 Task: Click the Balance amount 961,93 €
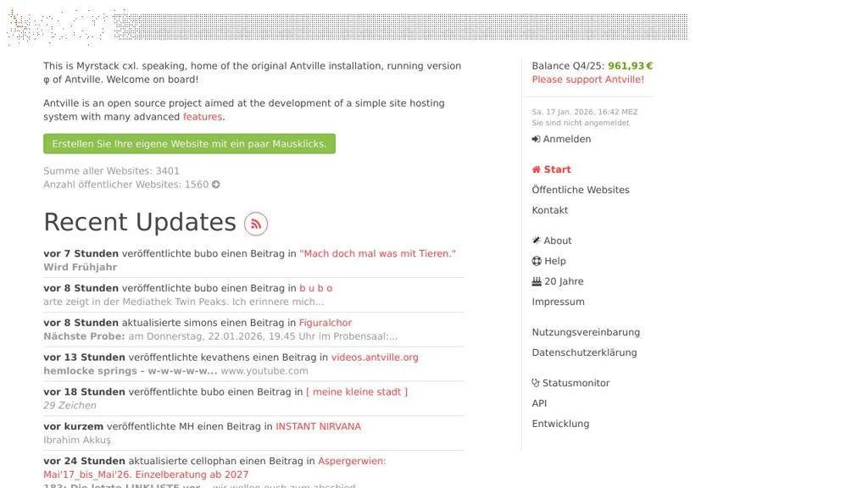[630, 66]
